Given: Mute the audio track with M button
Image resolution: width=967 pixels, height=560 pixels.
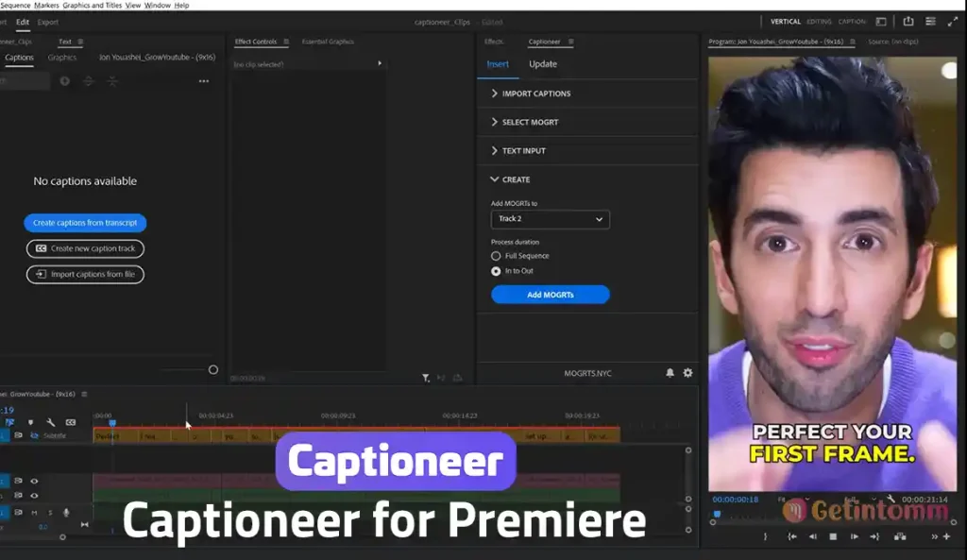Looking at the screenshot, I should click(x=34, y=513).
